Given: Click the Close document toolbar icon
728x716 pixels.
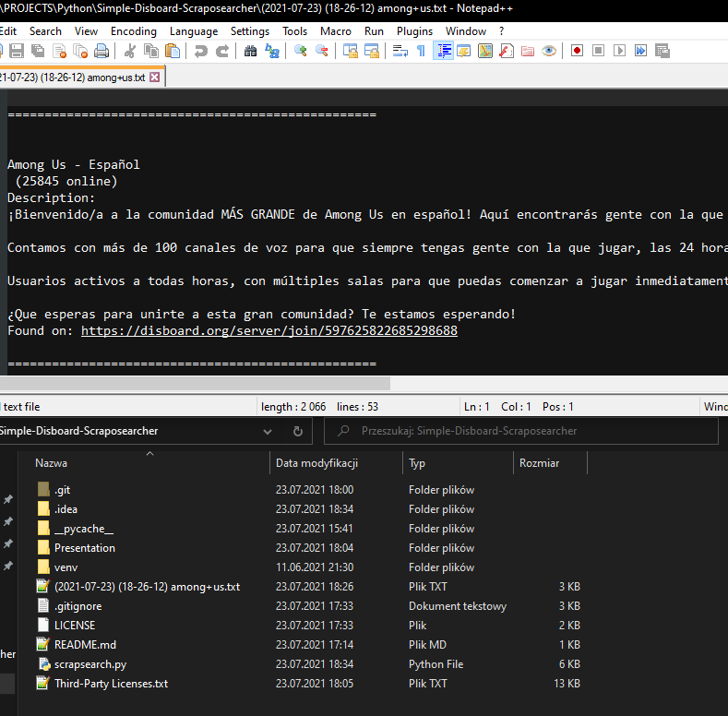Looking at the screenshot, I should pyautogui.click(x=59, y=51).
